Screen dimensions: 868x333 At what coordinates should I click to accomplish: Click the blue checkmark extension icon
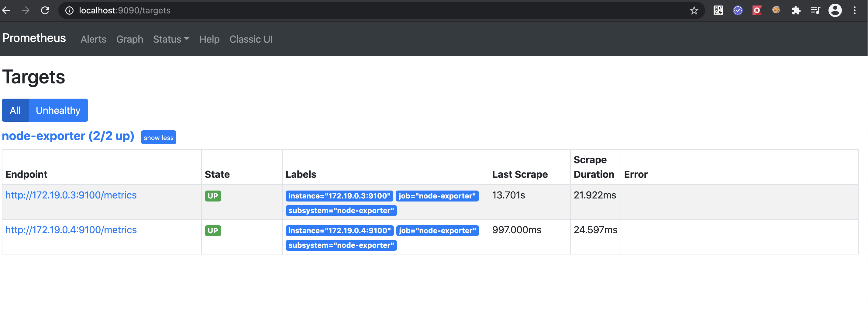pos(738,10)
